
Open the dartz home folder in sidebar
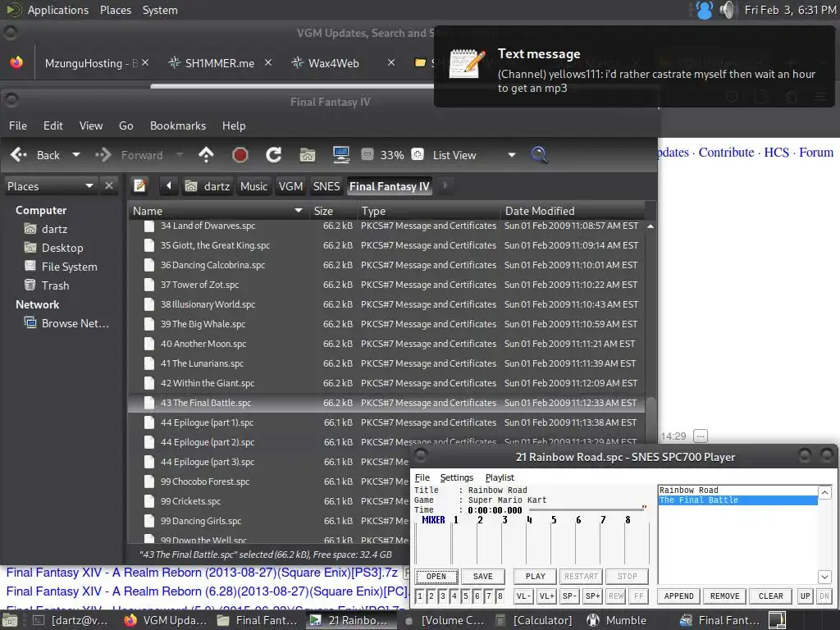click(54, 229)
